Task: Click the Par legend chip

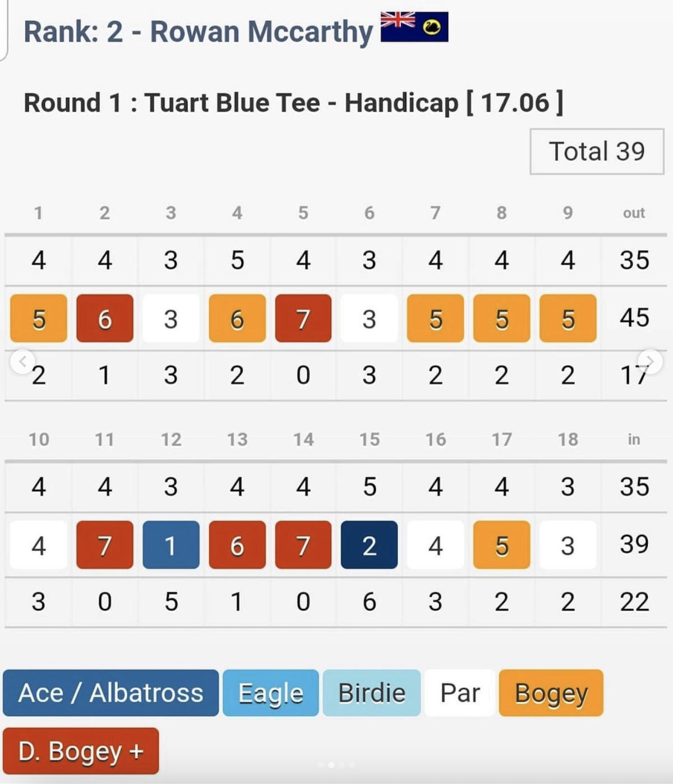Action: [460, 693]
